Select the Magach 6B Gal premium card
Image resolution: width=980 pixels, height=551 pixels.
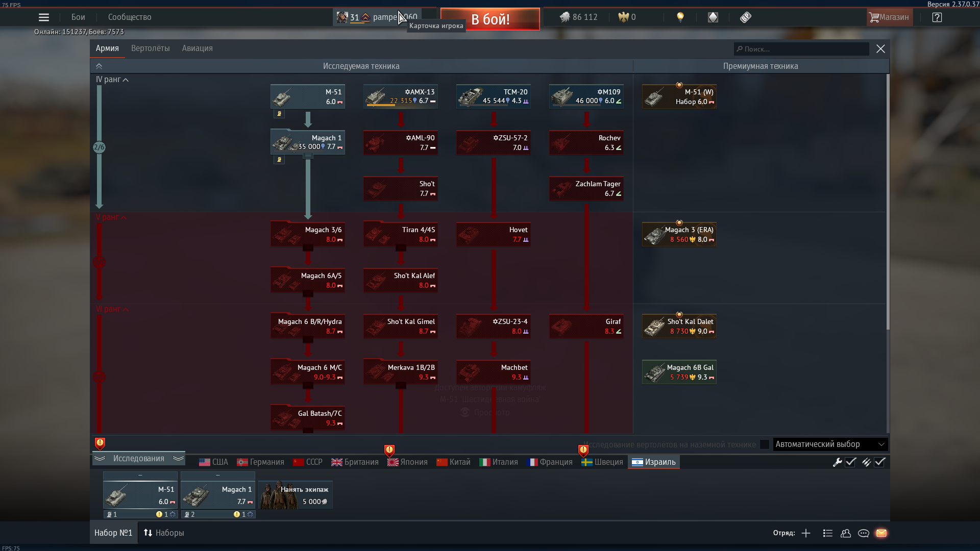click(679, 372)
